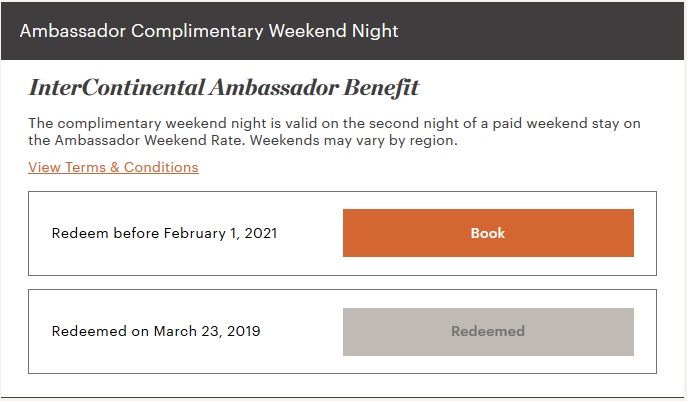Click the greyed-out Redeemed button
694x402 pixels.
tap(488, 331)
